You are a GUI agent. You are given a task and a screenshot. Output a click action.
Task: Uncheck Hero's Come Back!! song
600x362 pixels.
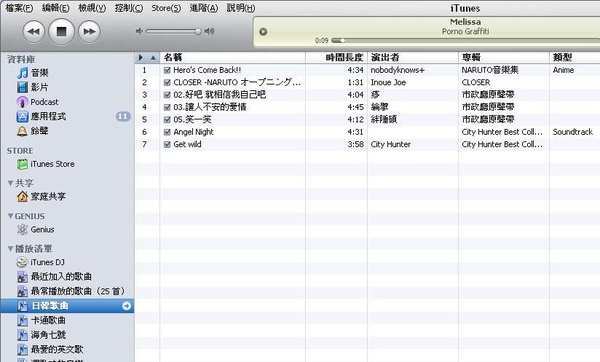(167, 70)
